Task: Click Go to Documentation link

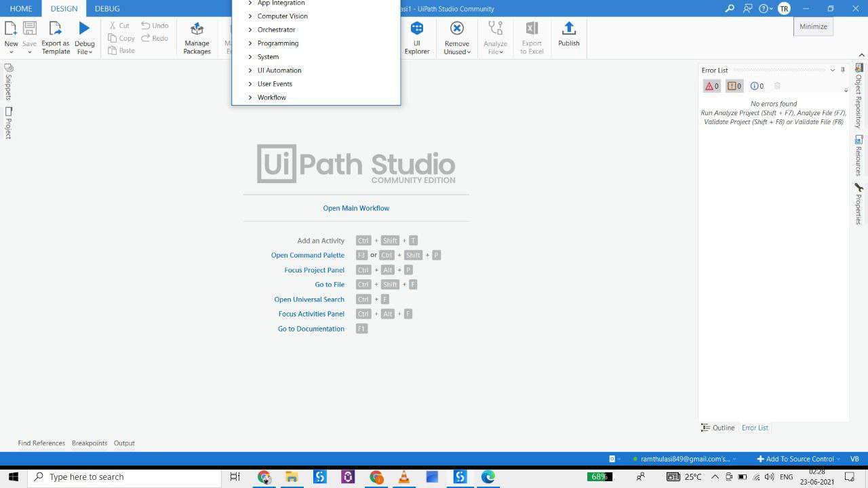Action: [x=311, y=329]
